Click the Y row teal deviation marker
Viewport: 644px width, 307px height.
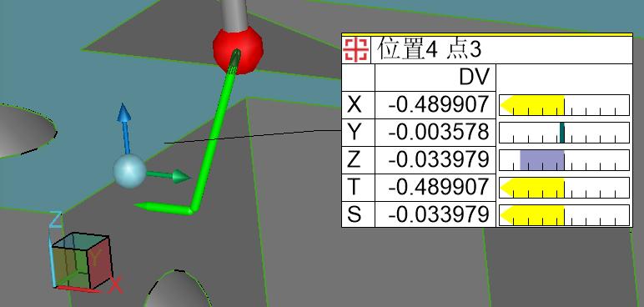pos(562,133)
